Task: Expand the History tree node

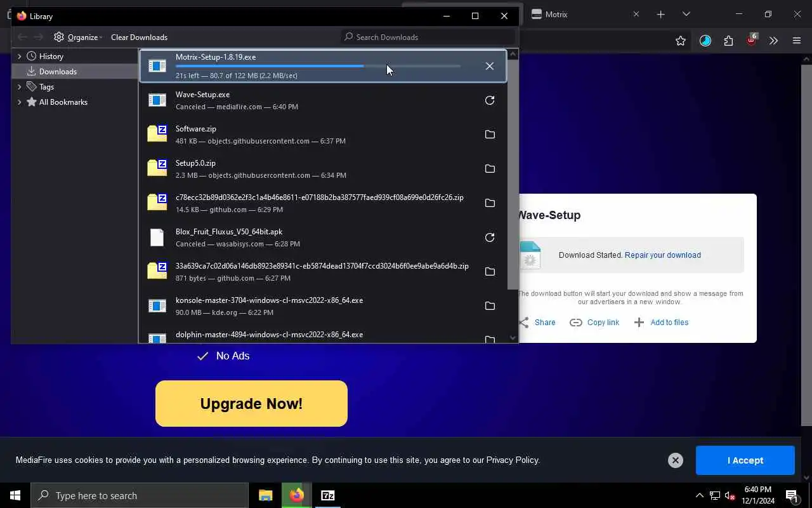Action: [x=19, y=57]
